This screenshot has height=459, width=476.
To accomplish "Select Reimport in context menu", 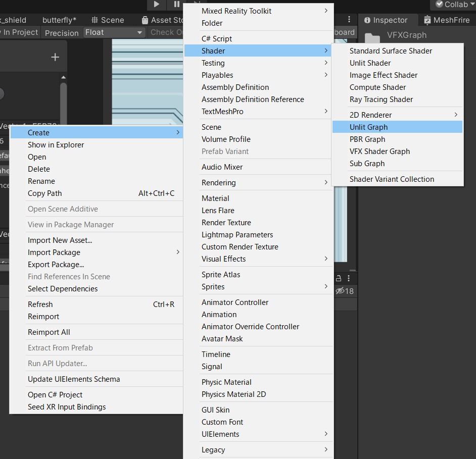I will point(97,317).
